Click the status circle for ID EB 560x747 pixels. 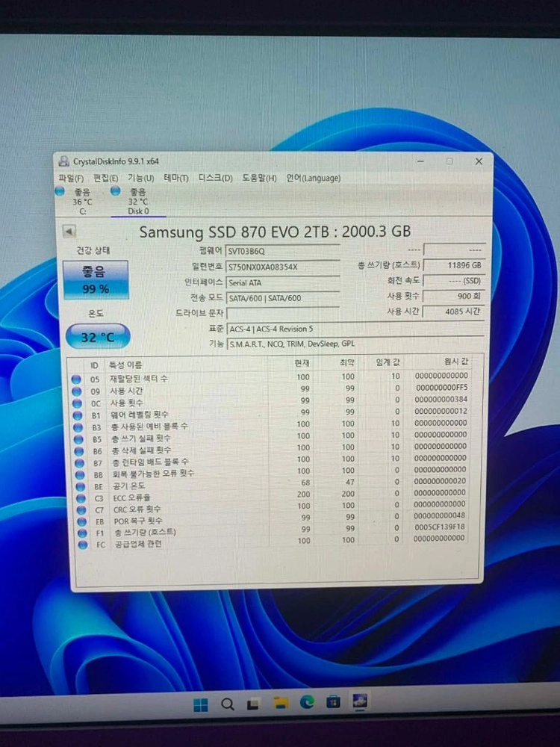(x=82, y=522)
